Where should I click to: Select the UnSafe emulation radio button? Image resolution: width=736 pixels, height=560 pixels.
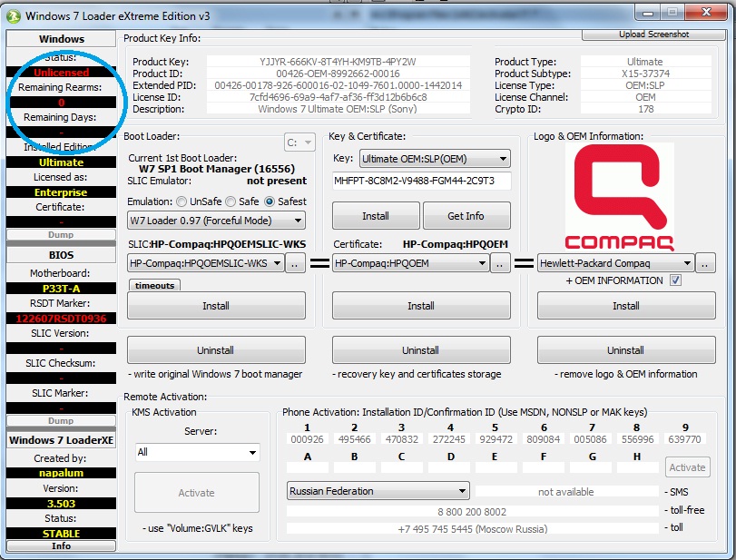point(182,201)
